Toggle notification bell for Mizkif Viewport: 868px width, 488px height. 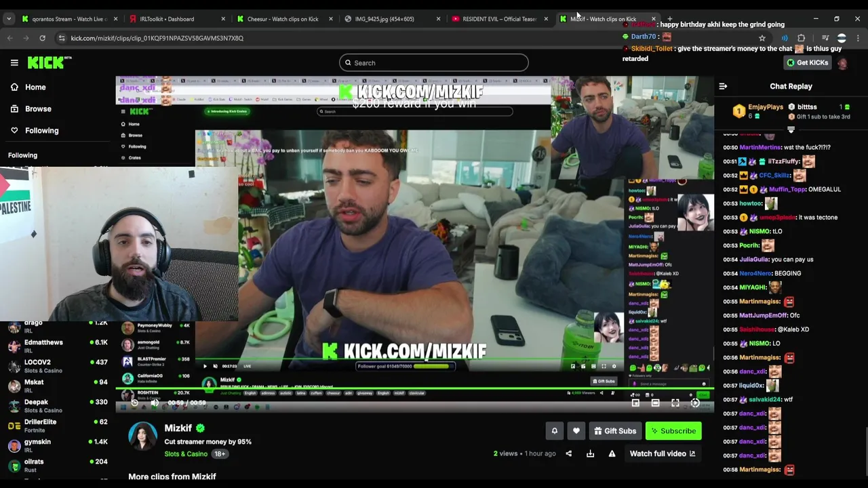554,430
